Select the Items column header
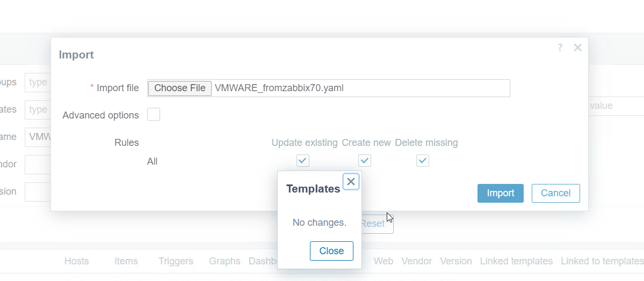Viewport: 644px width, 281px height. [x=126, y=261]
